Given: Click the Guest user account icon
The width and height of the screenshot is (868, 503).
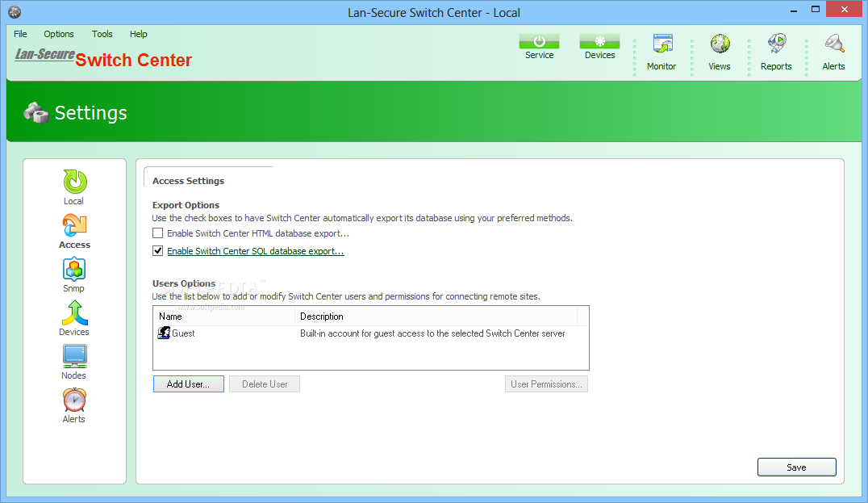Looking at the screenshot, I should (x=164, y=333).
